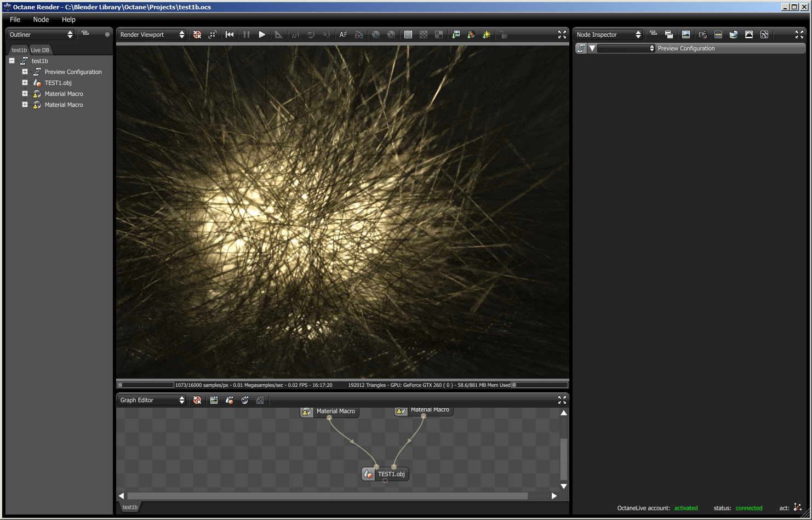Toggle stereo 3D glasses mode
Image resolution: width=812 pixels, height=520 pixels.
coord(359,35)
